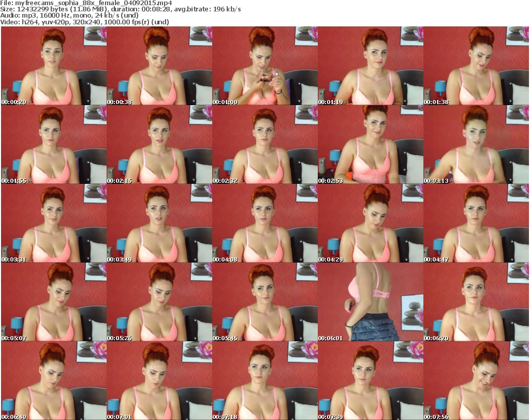This screenshot has width=530, height=420.
Task: Select the thumbnail stamped 00:04:08
Action: coord(264,223)
